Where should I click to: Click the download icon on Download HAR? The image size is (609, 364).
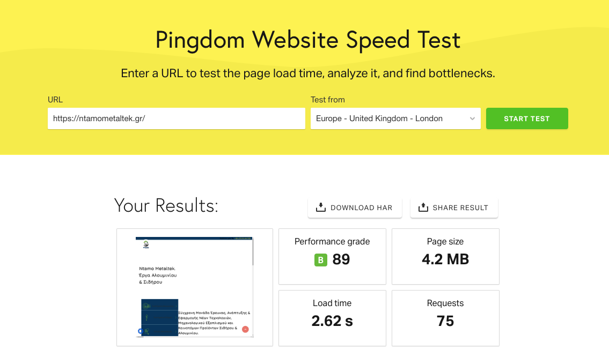click(x=321, y=207)
